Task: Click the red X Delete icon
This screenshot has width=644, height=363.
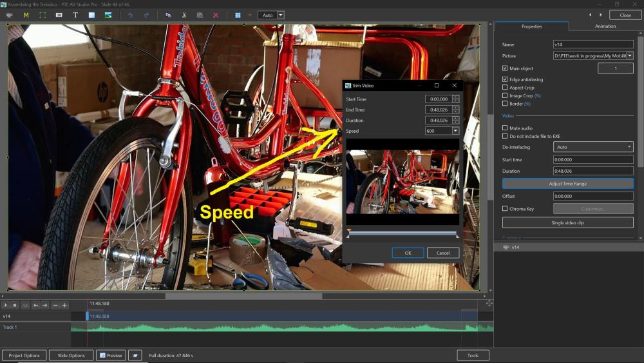Action: tap(216, 15)
